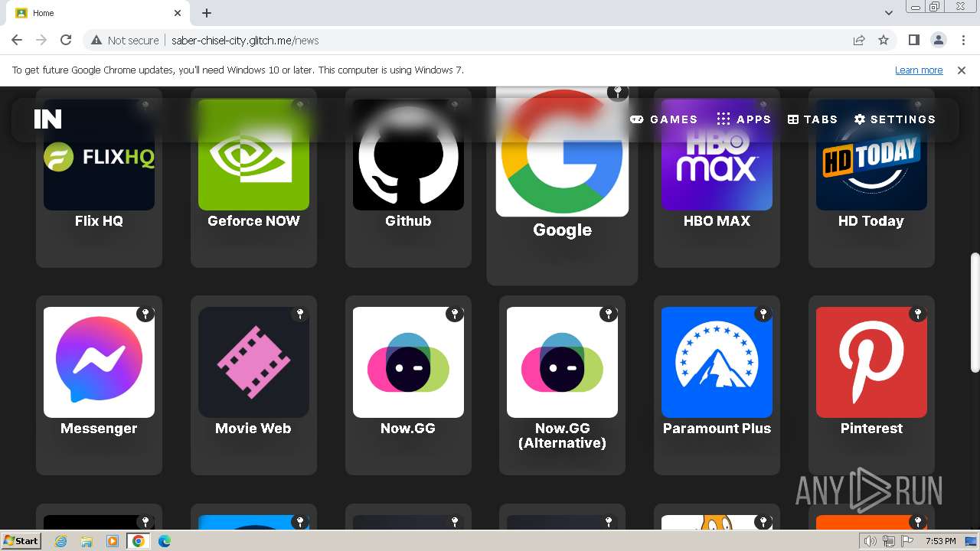
Task: Open the Windows Start menu
Action: point(21,540)
